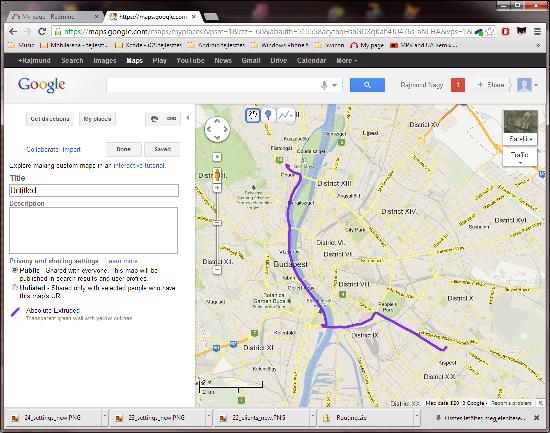Viewport: 550px width, 433px height.
Task: Open the Maps item in Google bar
Action: click(x=135, y=61)
